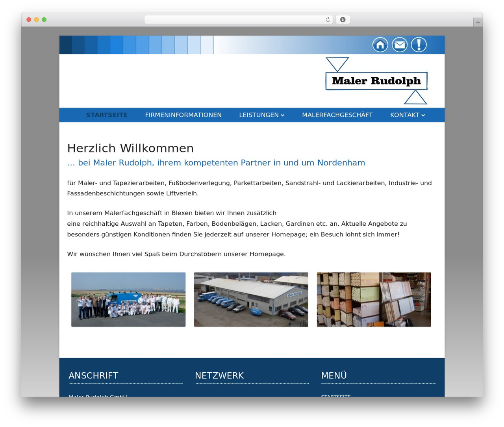
Task: Minimize the window with the yellow button
Action: 37,20
